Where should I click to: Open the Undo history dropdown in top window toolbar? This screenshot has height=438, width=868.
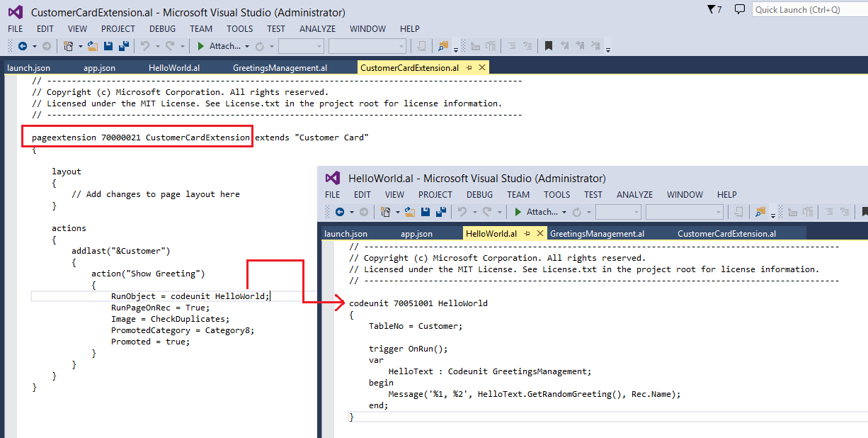[156, 47]
